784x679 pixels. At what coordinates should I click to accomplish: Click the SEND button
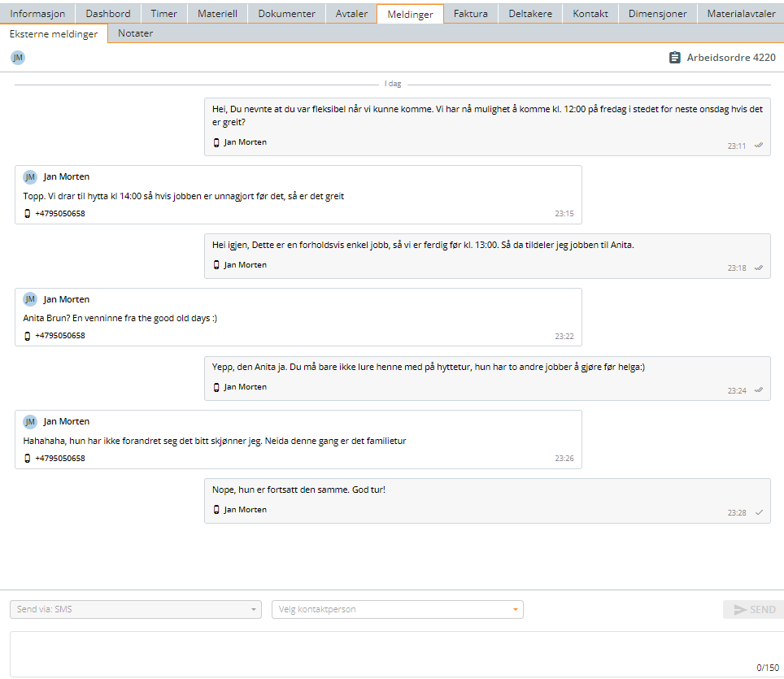click(x=754, y=610)
